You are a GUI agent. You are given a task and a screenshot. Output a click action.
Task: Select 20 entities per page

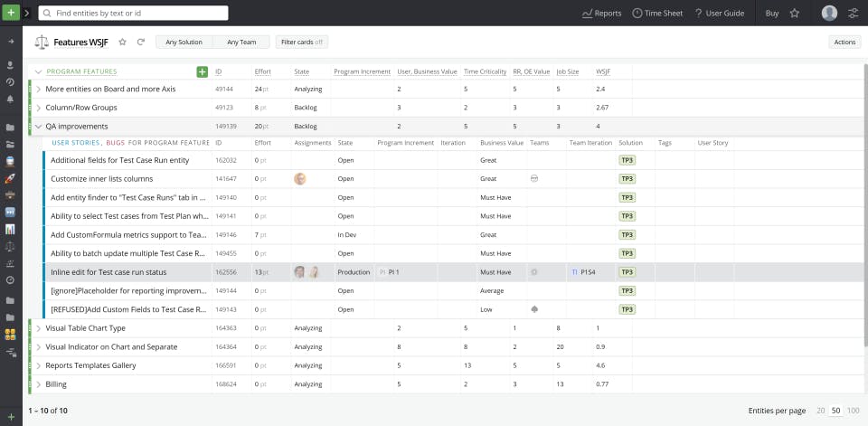point(820,411)
